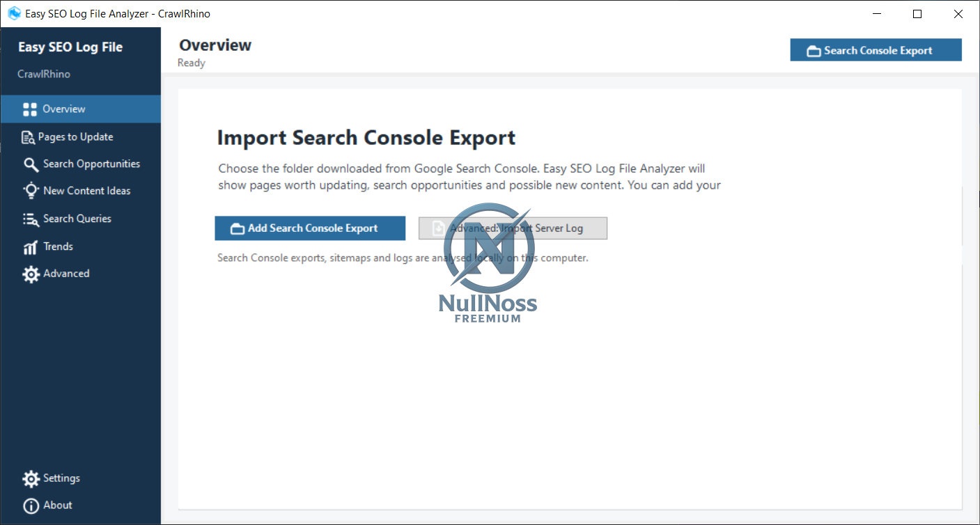The height and width of the screenshot is (525, 980).
Task: Click the About info icon
Action: 31,506
